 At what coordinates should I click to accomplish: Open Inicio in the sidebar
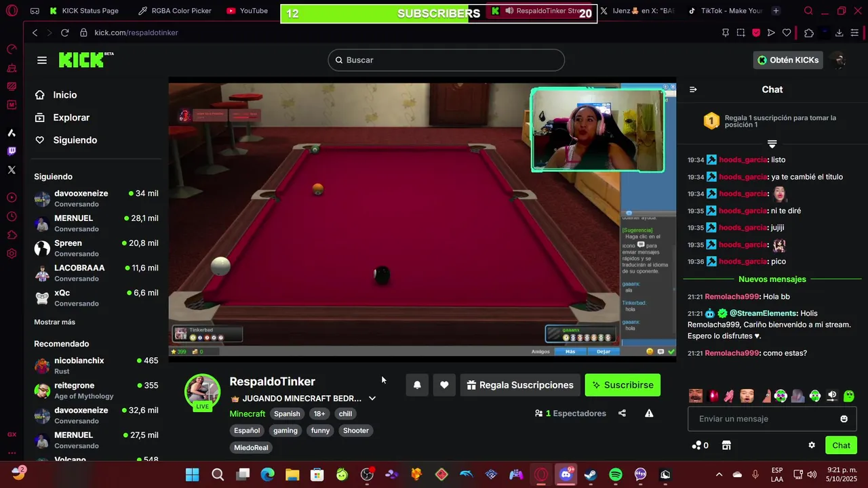click(x=65, y=95)
